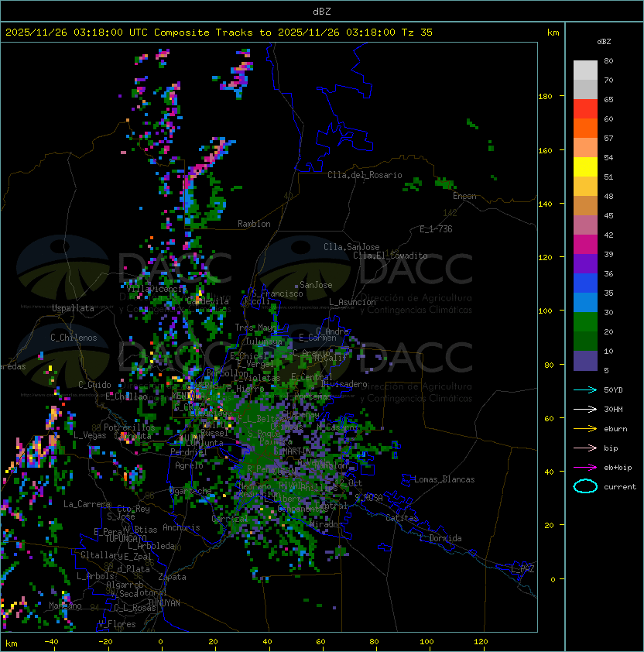Screen dimensions: 644x652
Task: Click the 'Agrelo' map label
Action: coord(189,465)
